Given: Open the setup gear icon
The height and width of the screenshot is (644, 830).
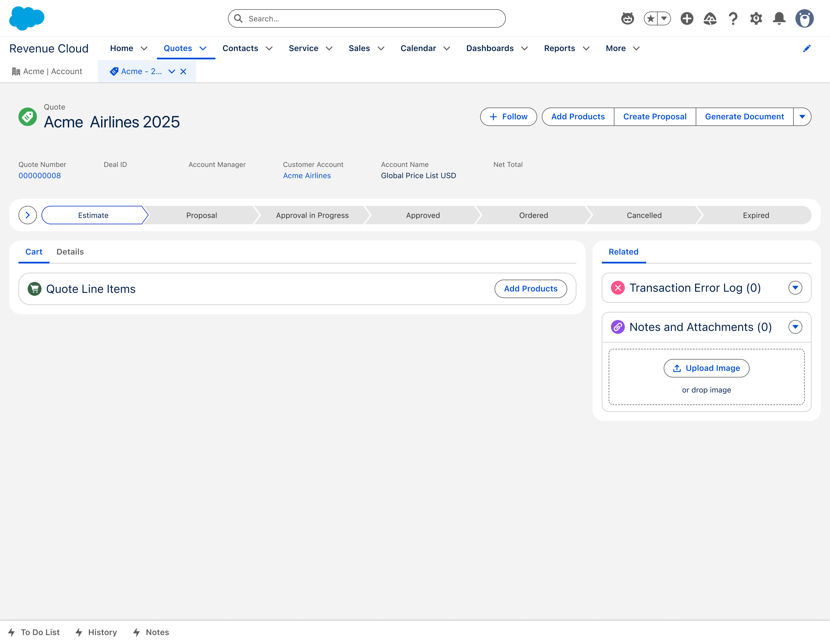Looking at the screenshot, I should (756, 18).
